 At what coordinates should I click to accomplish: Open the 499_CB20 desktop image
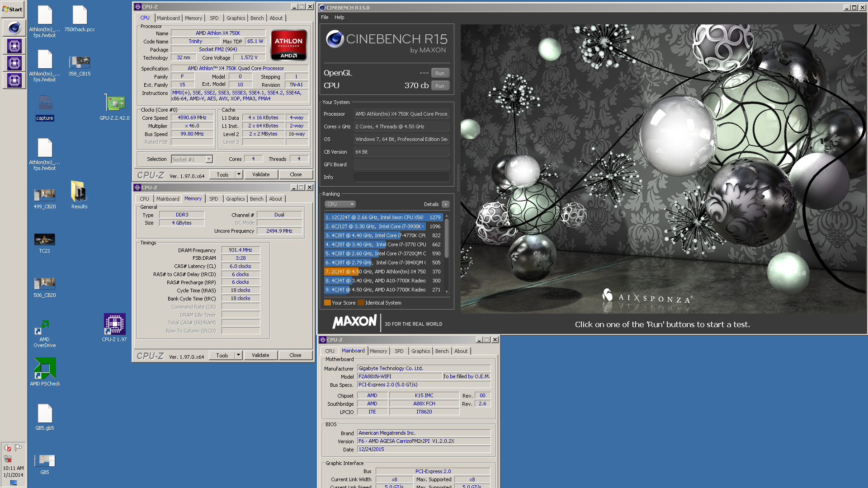coord(45,199)
